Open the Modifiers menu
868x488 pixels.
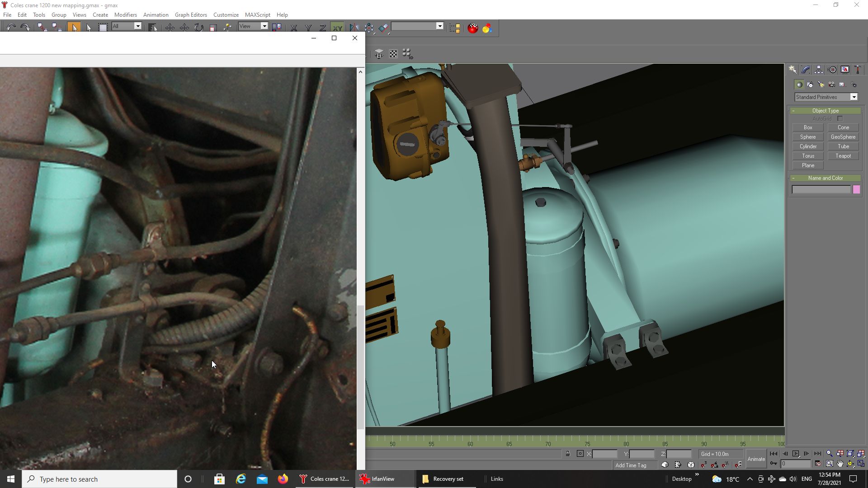point(125,14)
